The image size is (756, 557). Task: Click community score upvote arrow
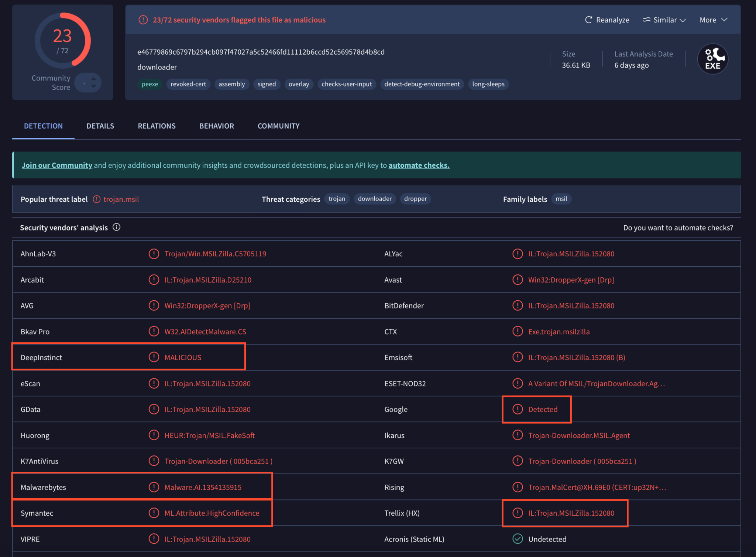[x=94, y=79]
